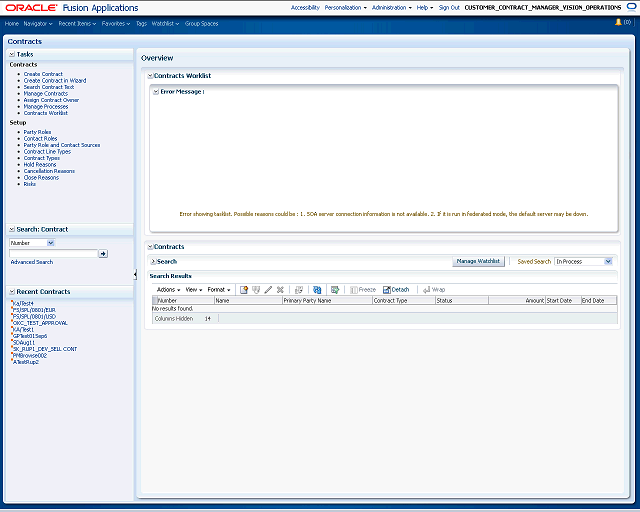
Task: Open the Personalization menu
Action: pos(345,8)
